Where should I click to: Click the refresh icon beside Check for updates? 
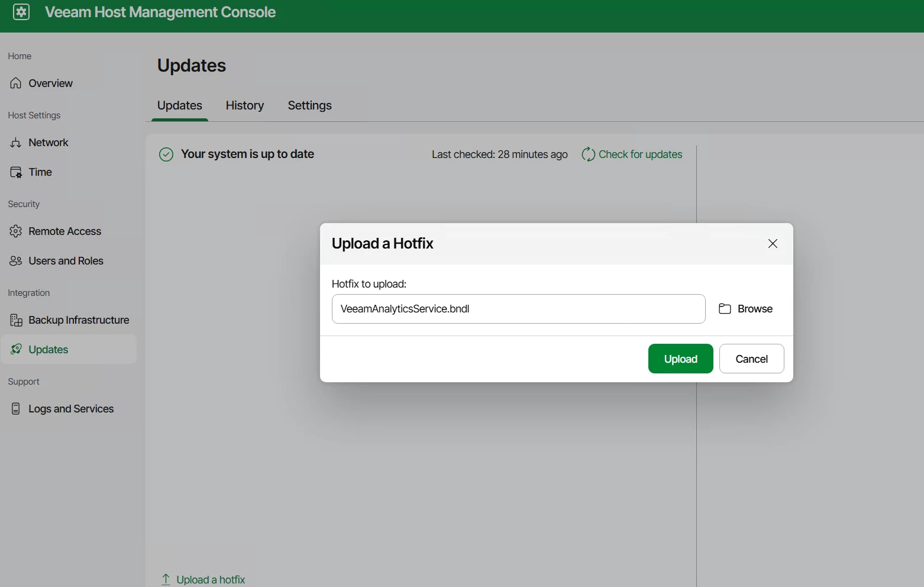(588, 154)
